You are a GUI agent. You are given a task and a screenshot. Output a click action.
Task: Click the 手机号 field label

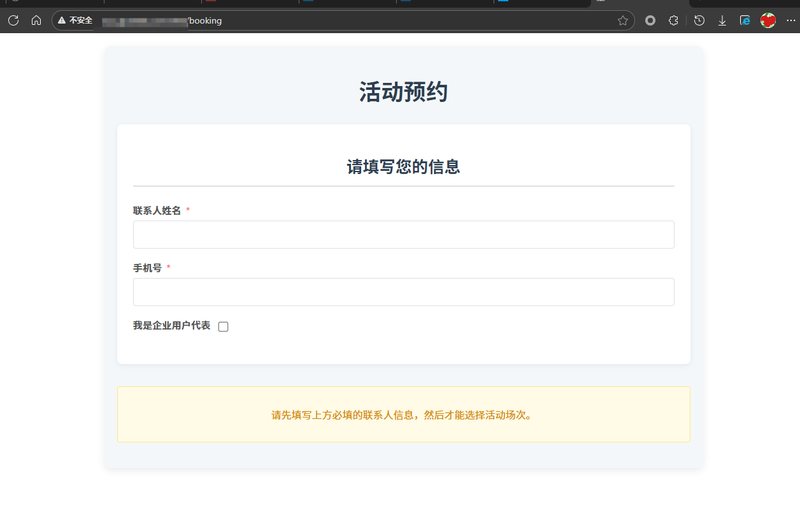pyautogui.click(x=147, y=268)
